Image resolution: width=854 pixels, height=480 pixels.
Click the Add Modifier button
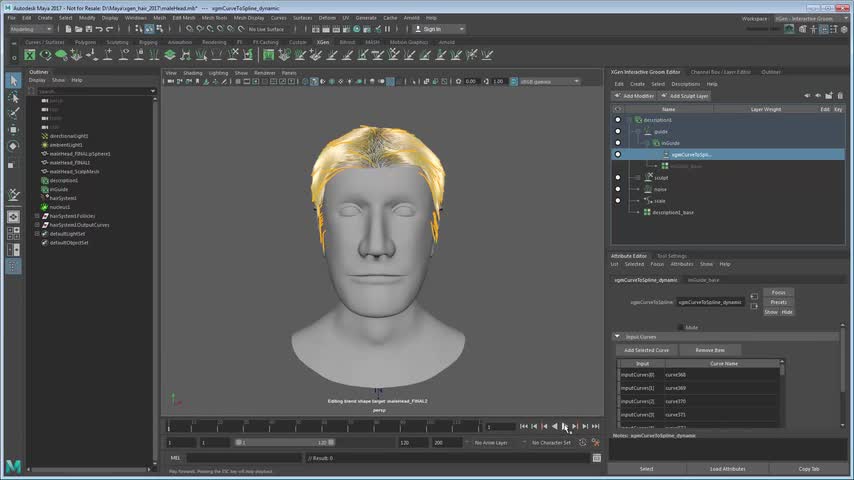click(x=636, y=96)
